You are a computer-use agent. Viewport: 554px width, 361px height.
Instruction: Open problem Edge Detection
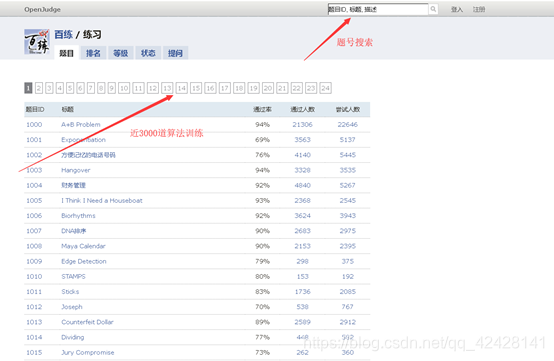click(x=84, y=261)
